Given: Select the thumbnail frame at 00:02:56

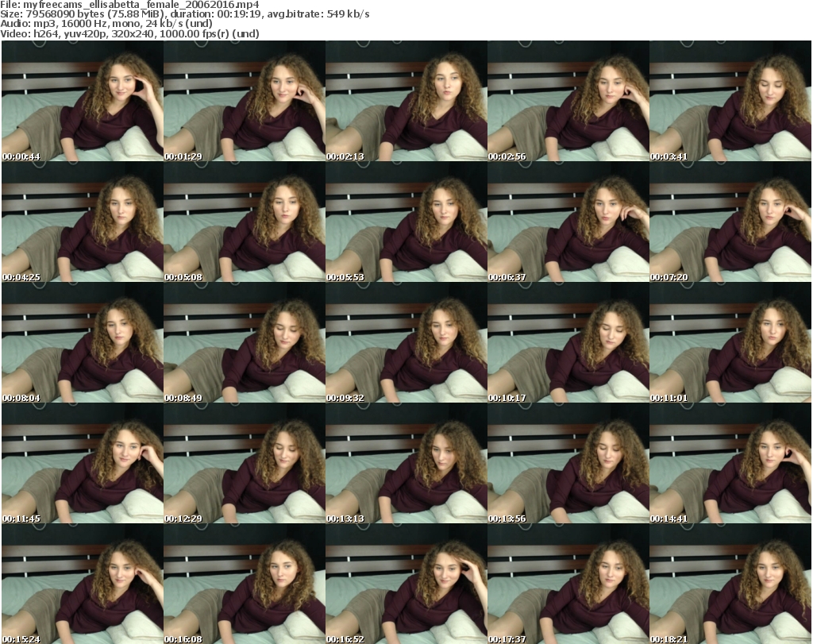Looking at the screenshot, I should [568, 101].
